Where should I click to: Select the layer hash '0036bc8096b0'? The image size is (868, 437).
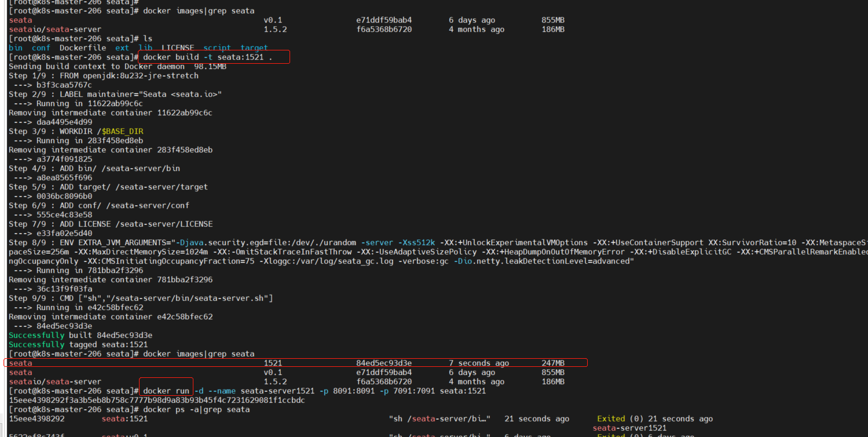pos(64,196)
